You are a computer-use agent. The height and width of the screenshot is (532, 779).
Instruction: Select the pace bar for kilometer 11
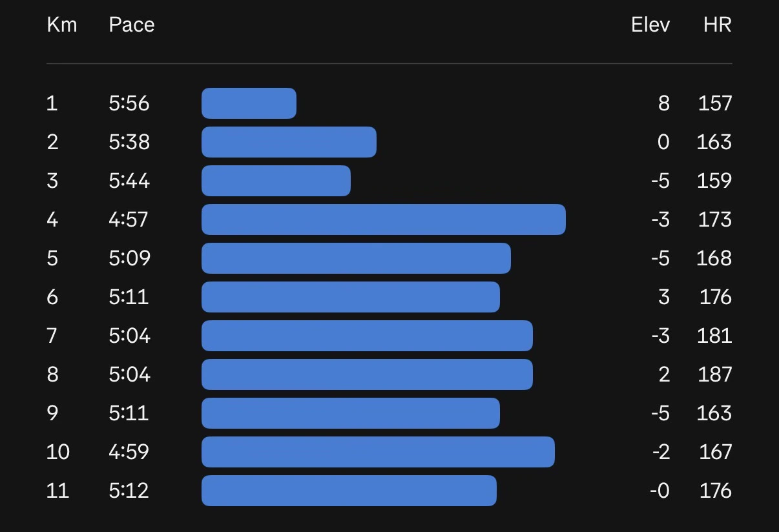coord(349,491)
